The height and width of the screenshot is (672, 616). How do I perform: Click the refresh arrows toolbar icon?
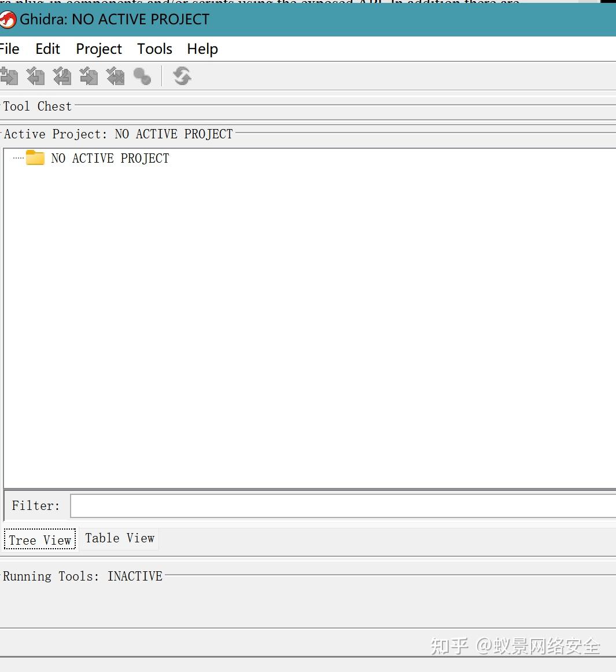tap(182, 76)
